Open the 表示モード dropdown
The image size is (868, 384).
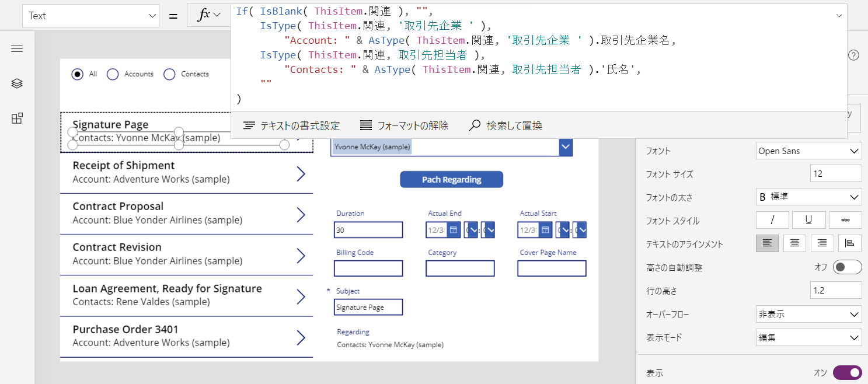coord(808,337)
